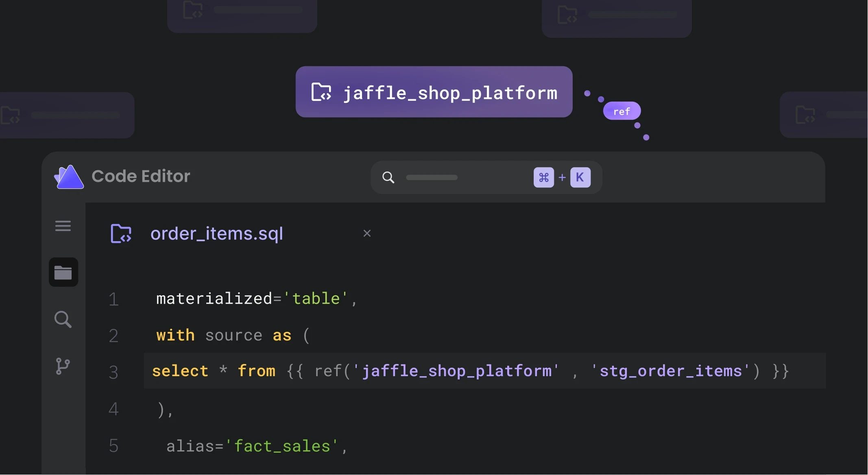868x475 pixels.
Task: Click the 'fact_sales' alias string
Action: coord(281,446)
